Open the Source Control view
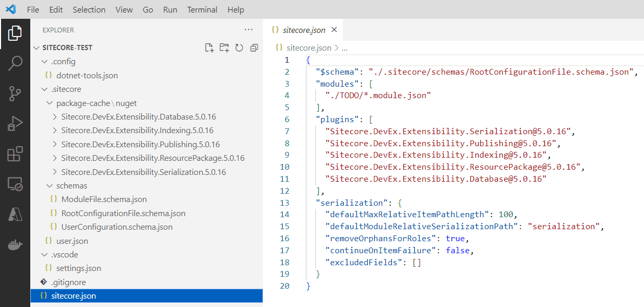 click(15, 93)
